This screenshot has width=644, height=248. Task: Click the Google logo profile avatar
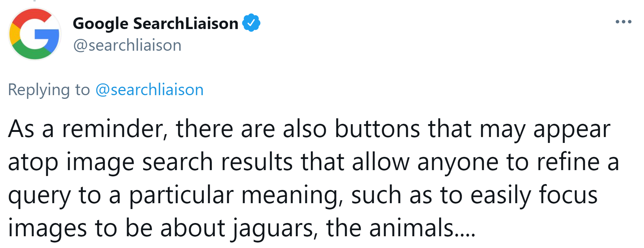35,34
